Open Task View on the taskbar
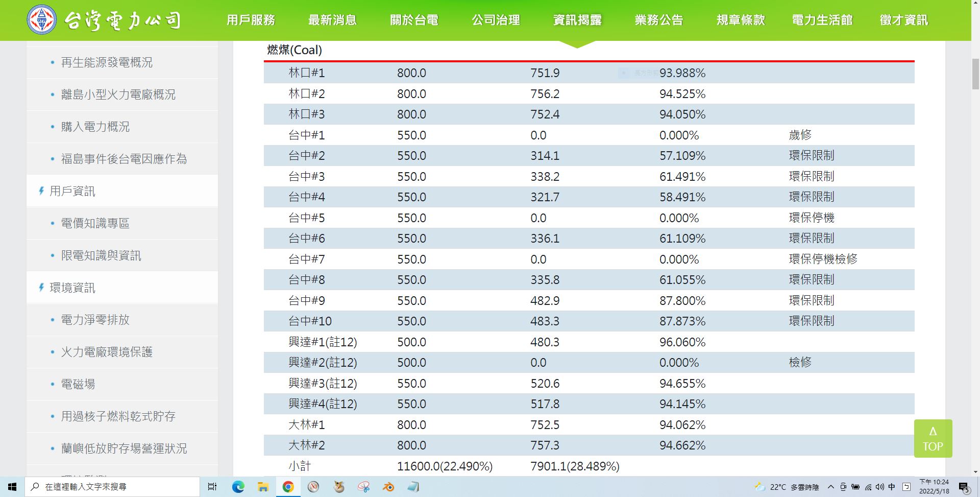Screen dimensions: 980x497 point(212,487)
